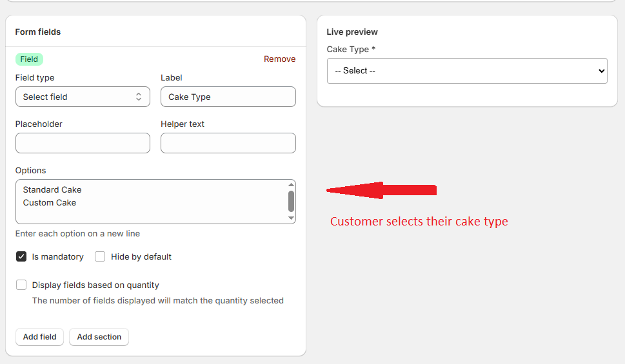Screen dimensions: 625x364
Task: Uncheck the Is mandatory checkbox
Action: [21, 256]
